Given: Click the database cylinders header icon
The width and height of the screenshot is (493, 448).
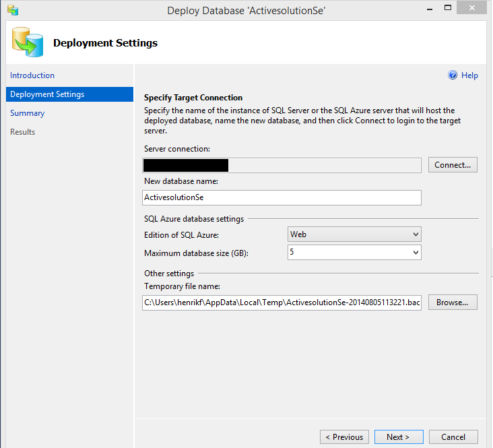Looking at the screenshot, I should [x=28, y=42].
